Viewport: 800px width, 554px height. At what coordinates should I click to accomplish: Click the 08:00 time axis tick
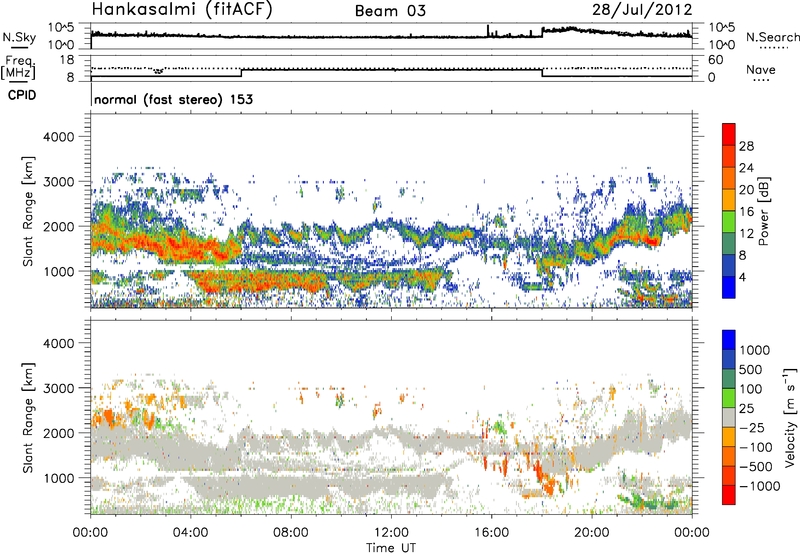point(290,533)
